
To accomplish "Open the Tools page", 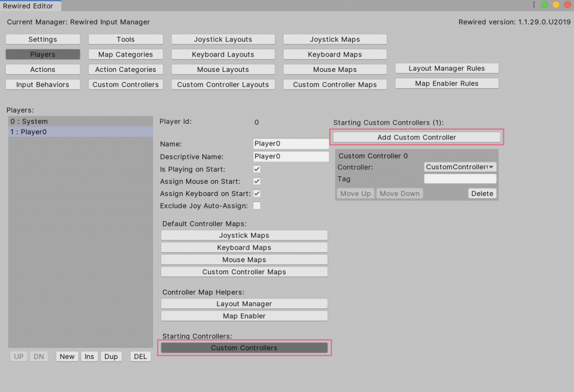I will tap(126, 39).
